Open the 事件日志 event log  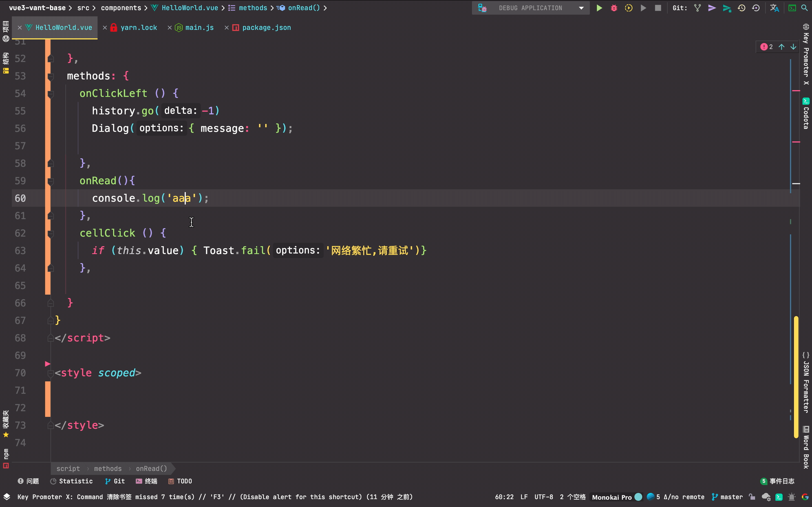(777, 481)
